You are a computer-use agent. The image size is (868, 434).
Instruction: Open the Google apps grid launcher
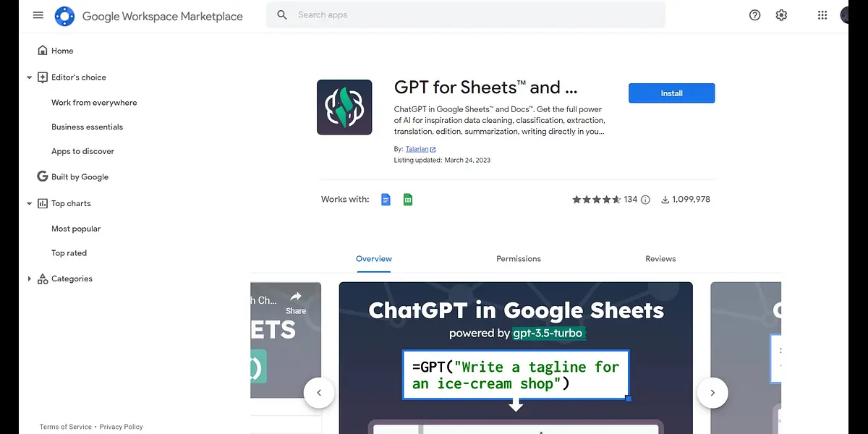(822, 15)
